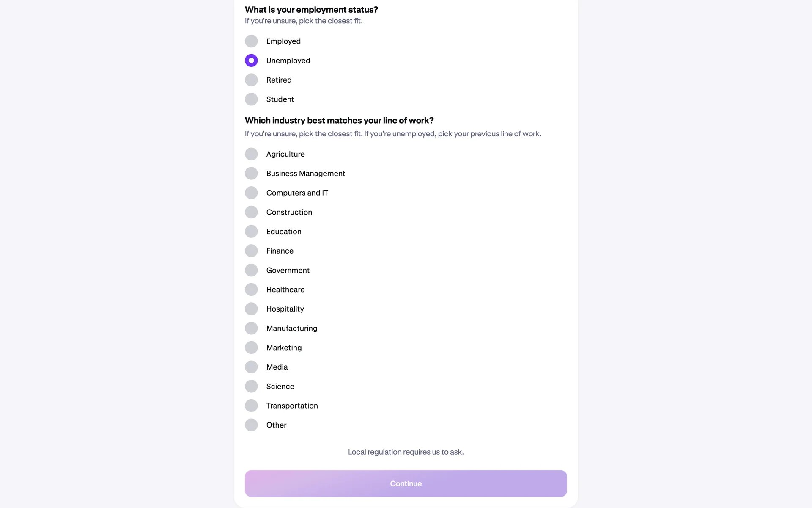Viewport: 812px width, 508px height.
Task: Pick Student as employment status
Action: 251,99
